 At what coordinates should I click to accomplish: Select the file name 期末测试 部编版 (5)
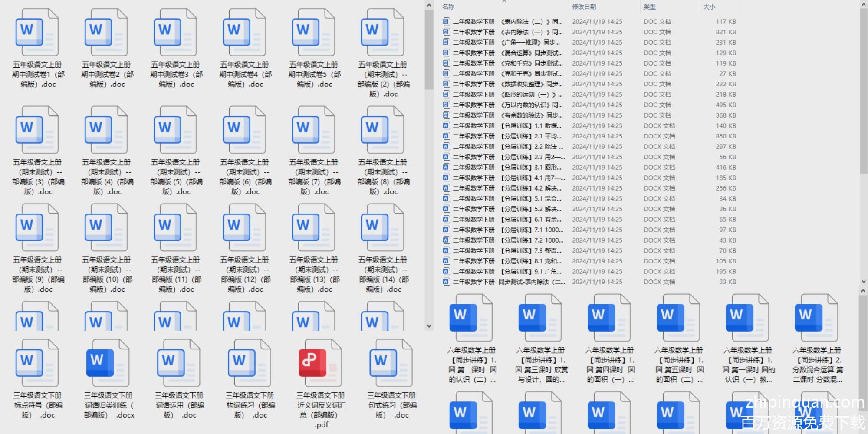[176, 177]
